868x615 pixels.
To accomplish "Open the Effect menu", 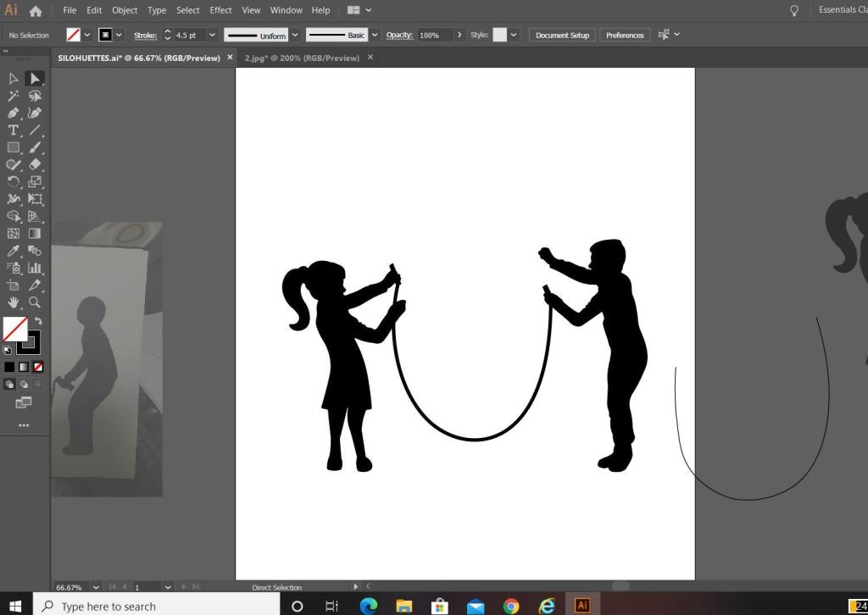I will coord(220,10).
